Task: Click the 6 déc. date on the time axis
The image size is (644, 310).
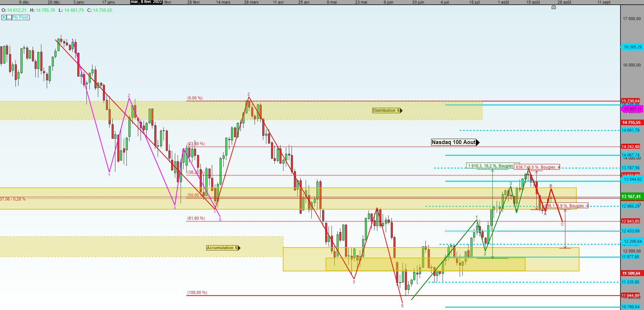Action: coord(25,2)
